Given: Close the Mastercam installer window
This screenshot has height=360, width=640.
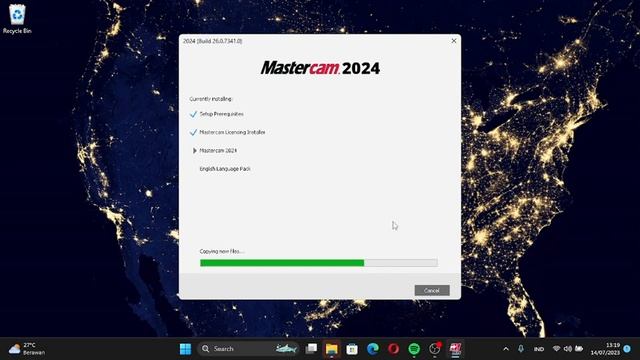Looking at the screenshot, I should 454,41.
